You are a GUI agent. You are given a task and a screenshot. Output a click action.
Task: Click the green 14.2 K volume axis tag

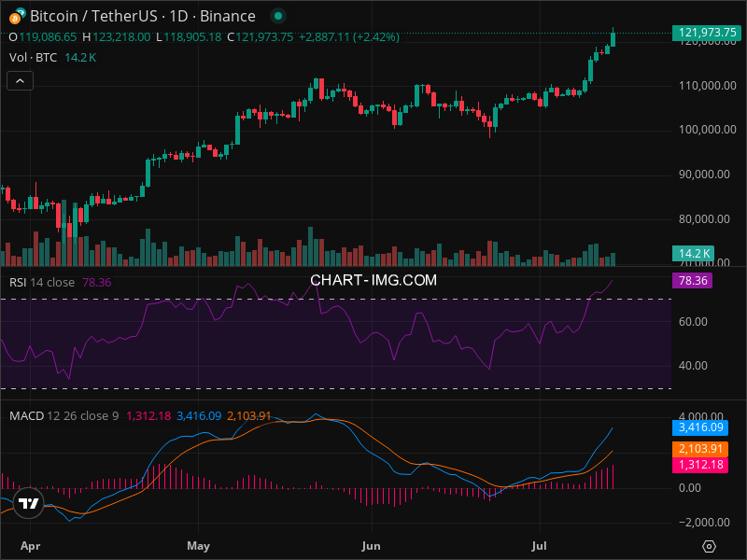(693, 253)
